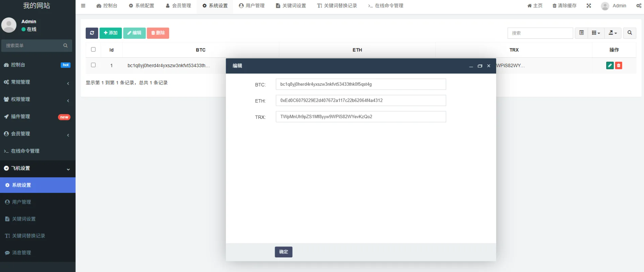The image size is (644, 272).
Task: Close the 编辑 dialog
Action: click(489, 66)
